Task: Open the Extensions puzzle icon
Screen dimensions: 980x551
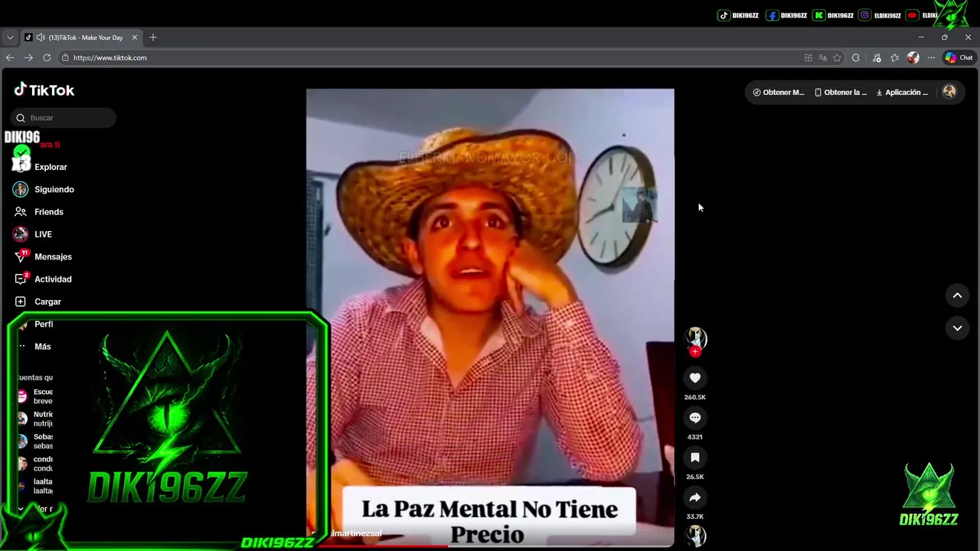Action: click(x=856, y=57)
